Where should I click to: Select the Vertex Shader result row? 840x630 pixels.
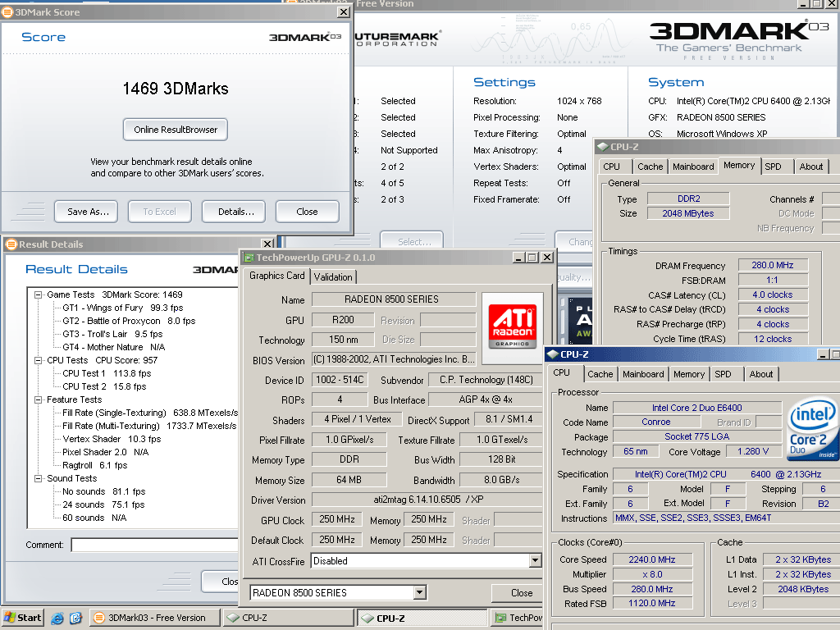(112, 440)
